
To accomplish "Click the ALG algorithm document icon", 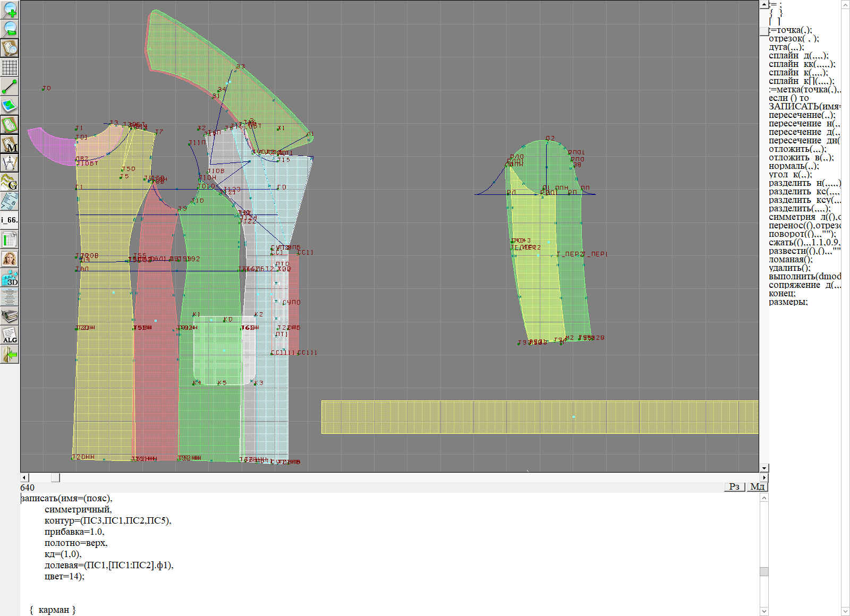I will point(10,335).
